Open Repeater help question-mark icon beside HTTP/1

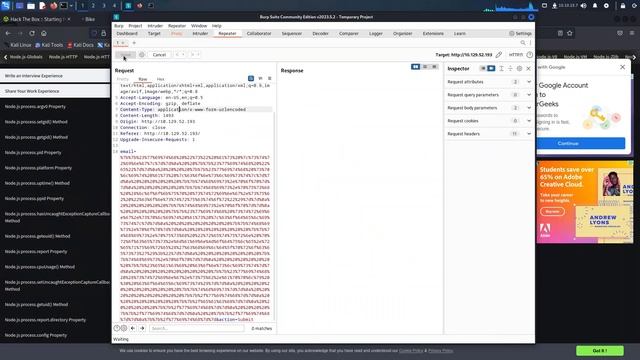point(529,54)
